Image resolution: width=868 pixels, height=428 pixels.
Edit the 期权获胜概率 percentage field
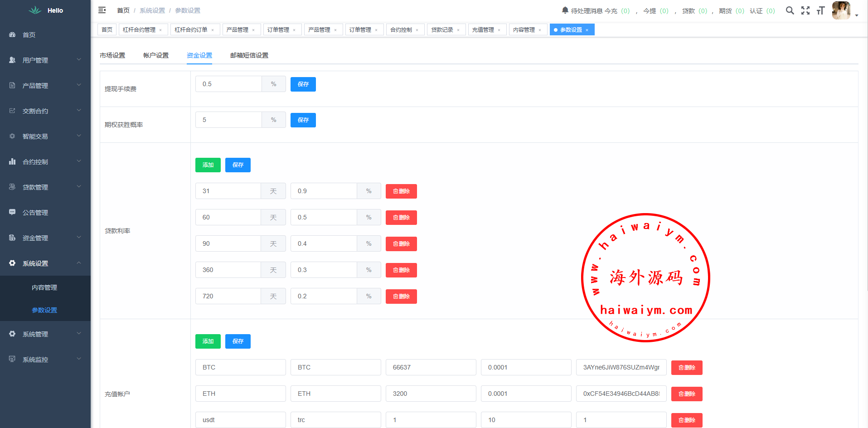228,120
